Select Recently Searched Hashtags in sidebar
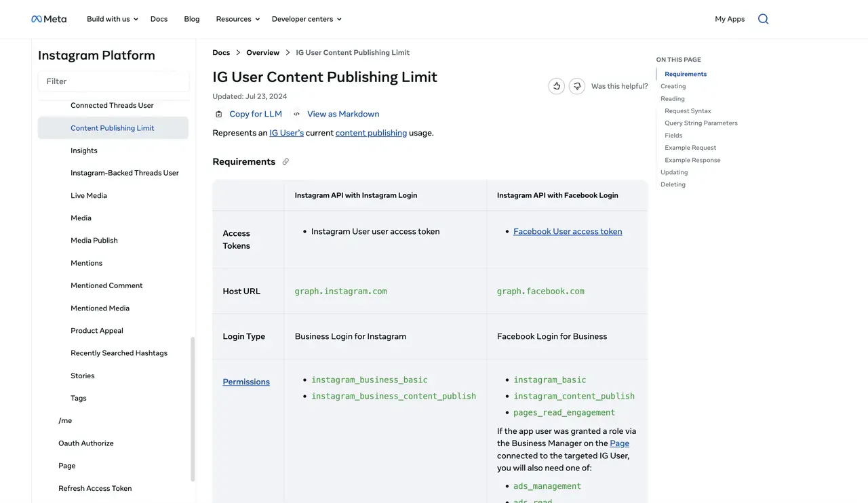This screenshot has width=868, height=503. pos(119,353)
